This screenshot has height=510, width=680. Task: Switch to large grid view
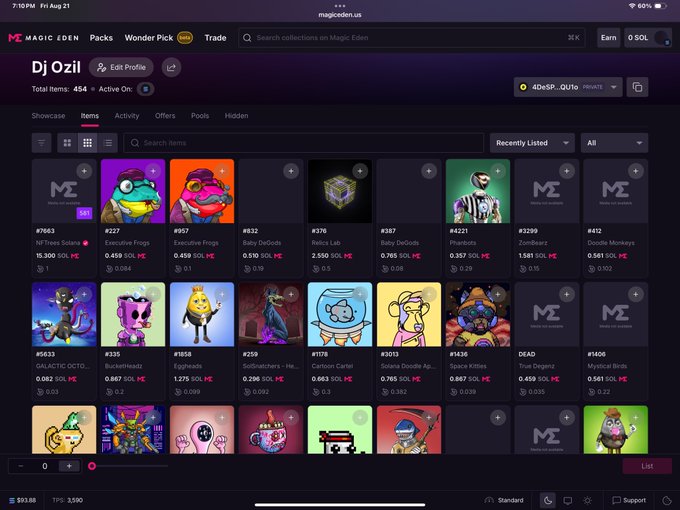click(x=67, y=143)
